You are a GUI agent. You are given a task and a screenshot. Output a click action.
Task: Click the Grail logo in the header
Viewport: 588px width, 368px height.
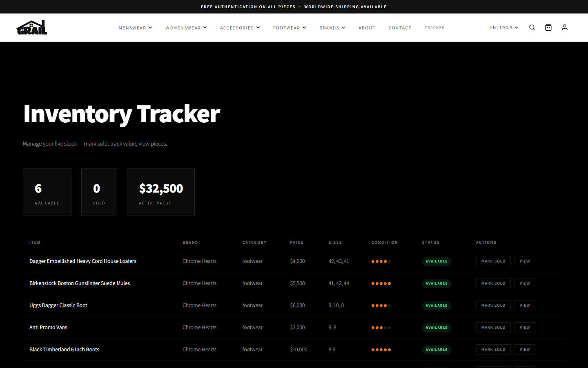pyautogui.click(x=32, y=27)
